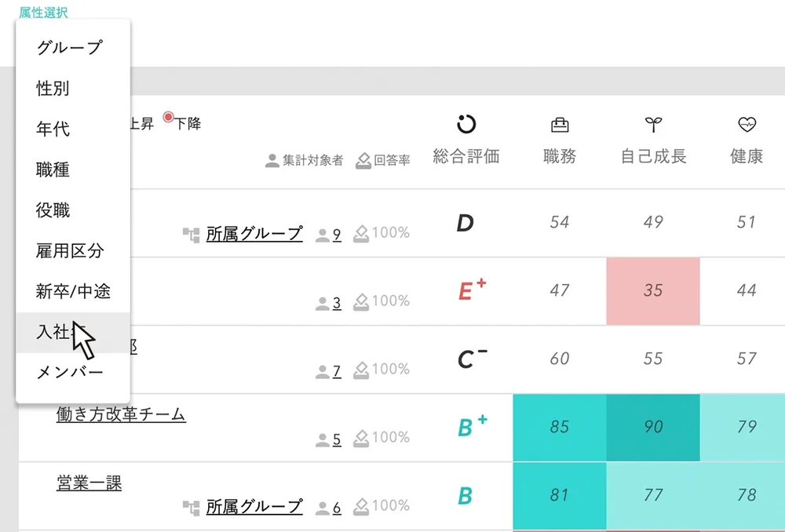Click the member count 5 link
Viewport: 785px width, 532px height.
coord(337,440)
